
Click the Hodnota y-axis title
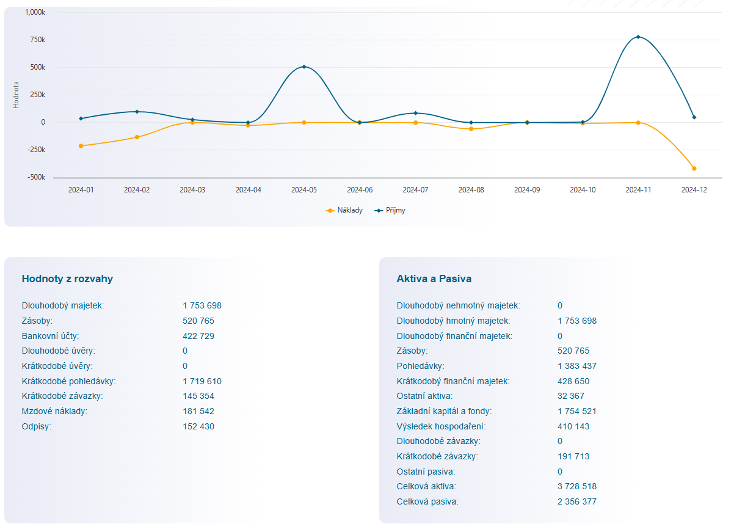pyautogui.click(x=16, y=95)
